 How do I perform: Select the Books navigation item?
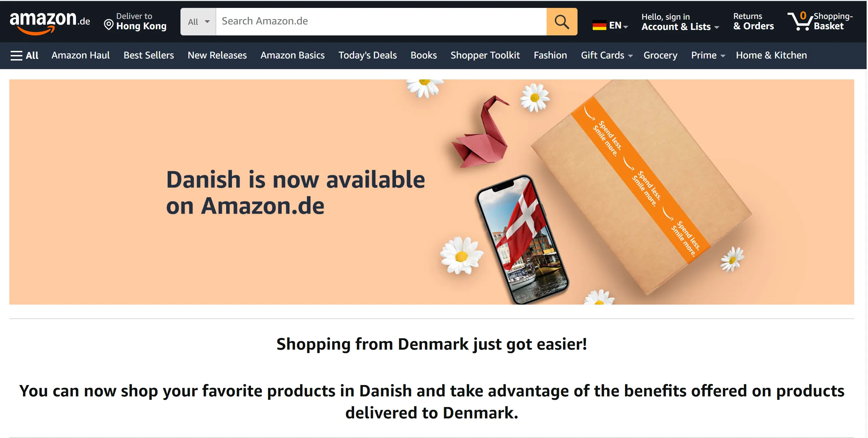(x=424, y=55)
